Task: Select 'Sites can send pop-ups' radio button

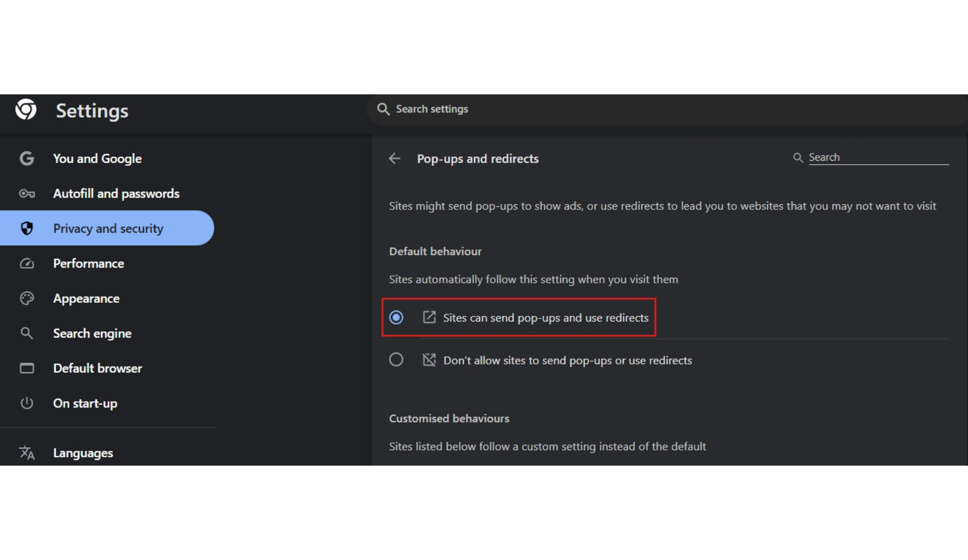Action: click(x=396, y=317)
